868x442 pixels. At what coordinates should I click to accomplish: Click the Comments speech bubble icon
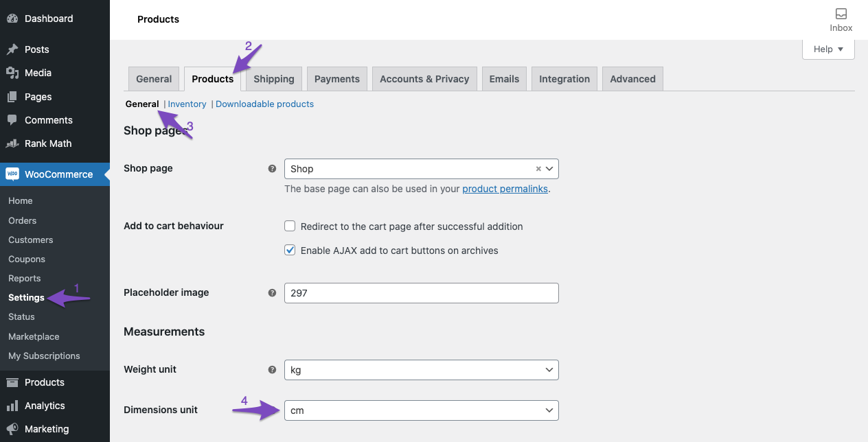pyautogui.click(x=12, y=120)
